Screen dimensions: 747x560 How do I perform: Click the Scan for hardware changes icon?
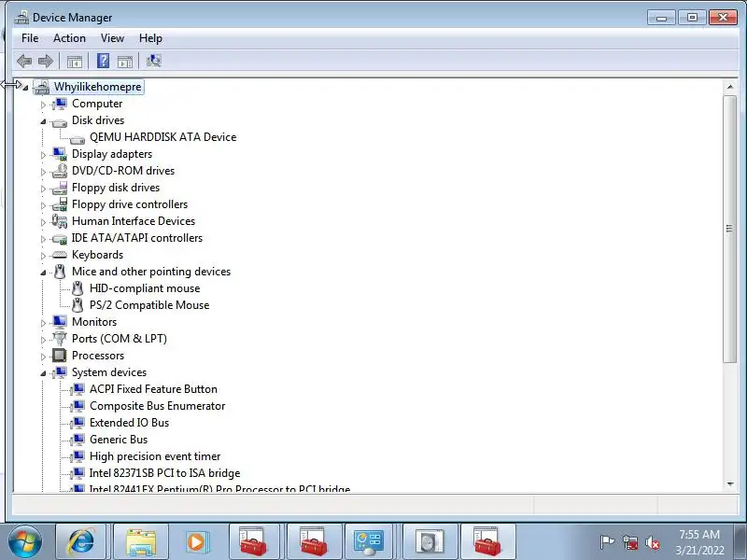point(154,61)
